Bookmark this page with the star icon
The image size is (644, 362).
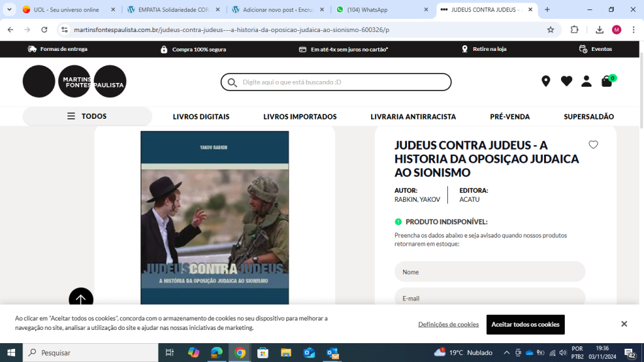[x=550, y=30]
